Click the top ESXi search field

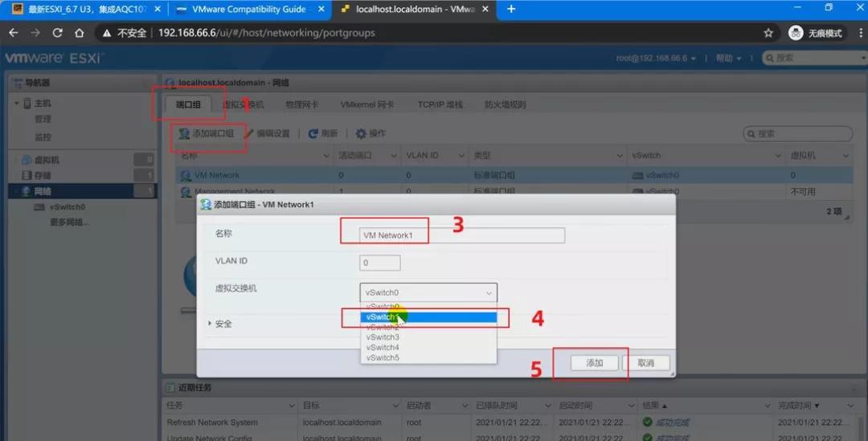813,58
